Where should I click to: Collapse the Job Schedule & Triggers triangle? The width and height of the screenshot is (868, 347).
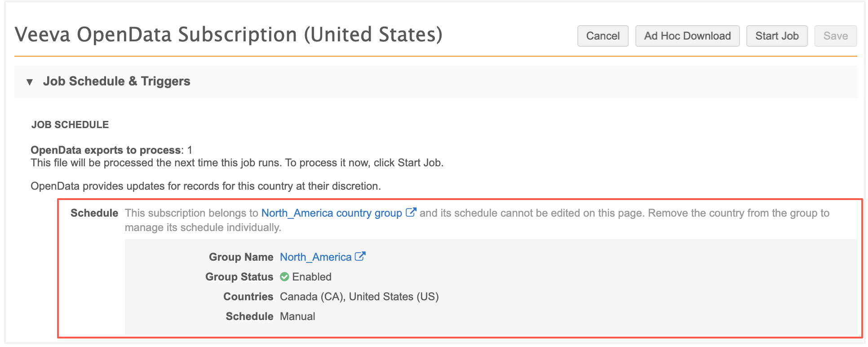click(x=30, y=82)
